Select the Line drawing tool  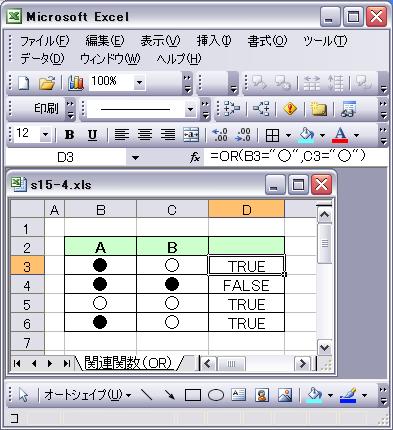pos(147,395)
